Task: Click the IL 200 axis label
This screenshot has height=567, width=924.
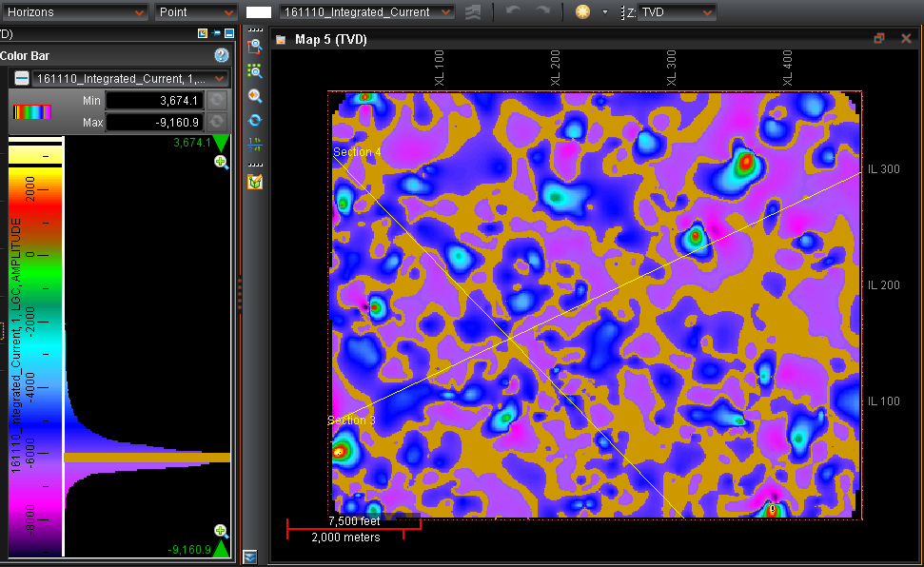Action: point(883,285)
